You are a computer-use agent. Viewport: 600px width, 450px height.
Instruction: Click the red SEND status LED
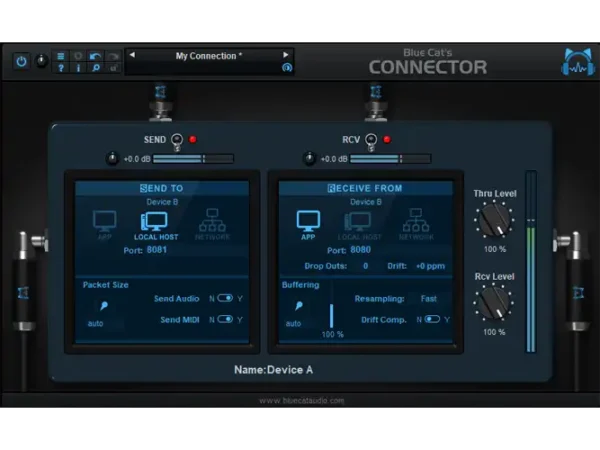pyautogui.click(x=192, y=139)
